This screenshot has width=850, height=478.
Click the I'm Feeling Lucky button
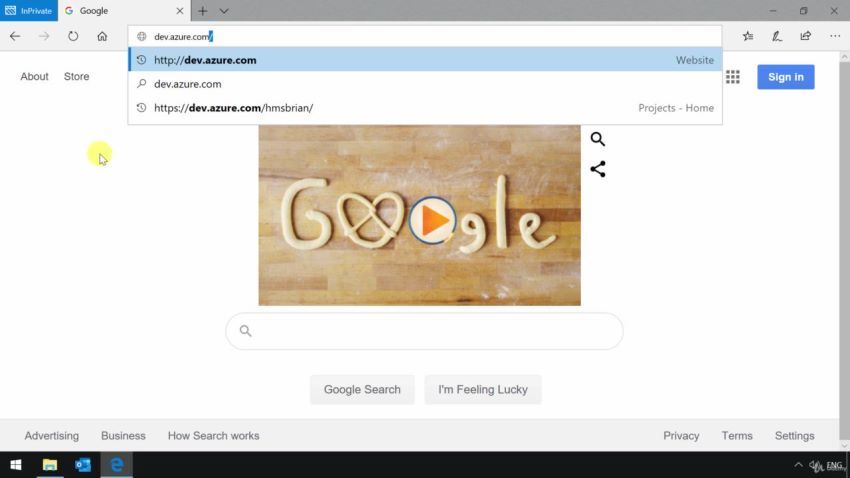tap(482, 390)
